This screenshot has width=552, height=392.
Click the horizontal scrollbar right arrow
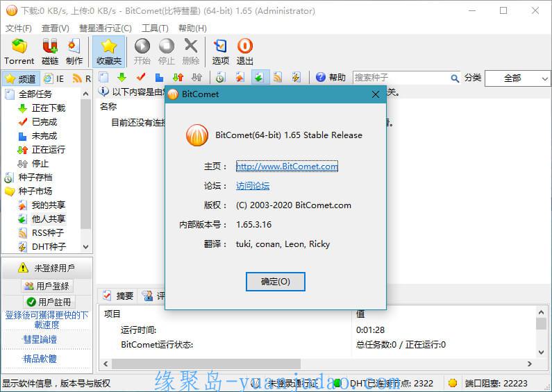[530, 364]
